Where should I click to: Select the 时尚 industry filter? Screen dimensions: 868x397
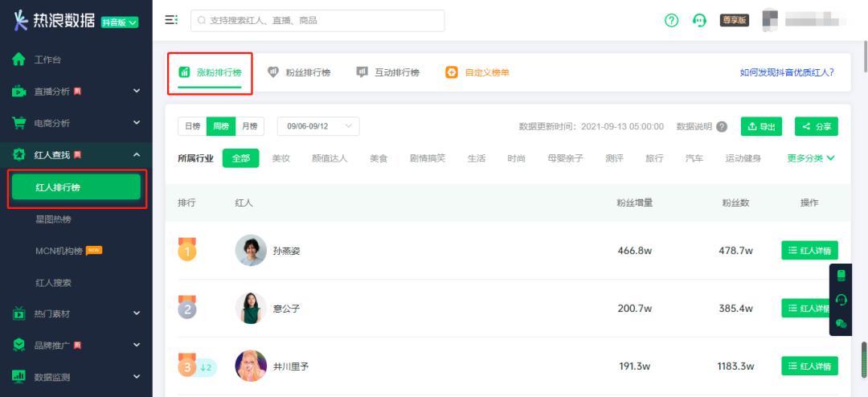516,158
